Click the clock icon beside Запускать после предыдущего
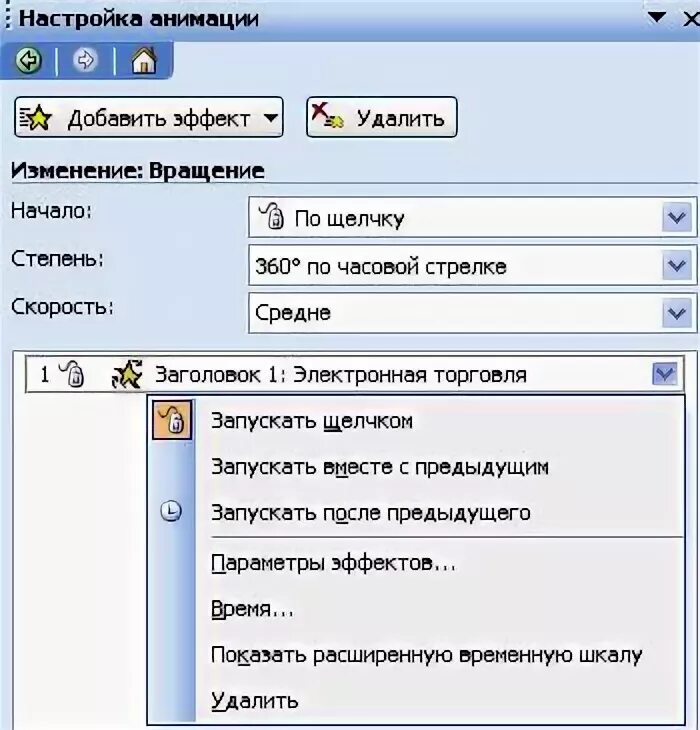Viewport: 700px width, 730px height. (171, 512)
